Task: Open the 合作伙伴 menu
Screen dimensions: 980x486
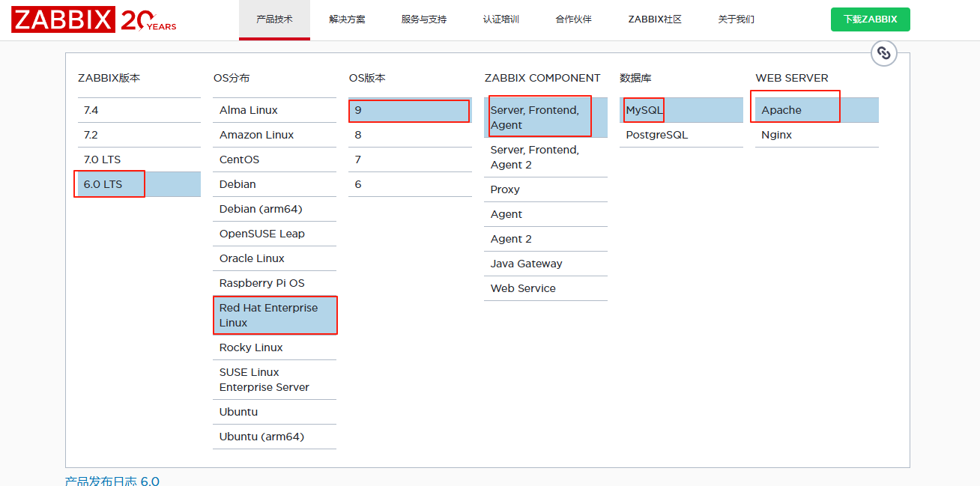Action: pyautogui.click(x=574, y=19)
